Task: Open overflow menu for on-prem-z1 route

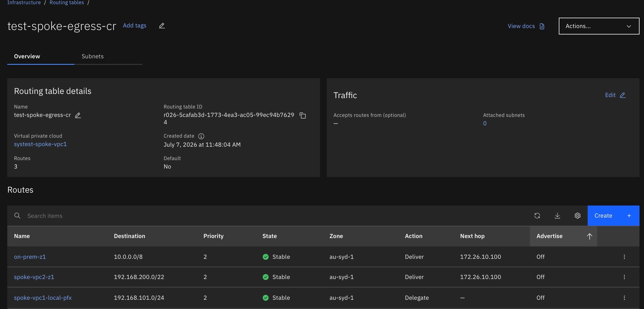Action: (624, 257)
